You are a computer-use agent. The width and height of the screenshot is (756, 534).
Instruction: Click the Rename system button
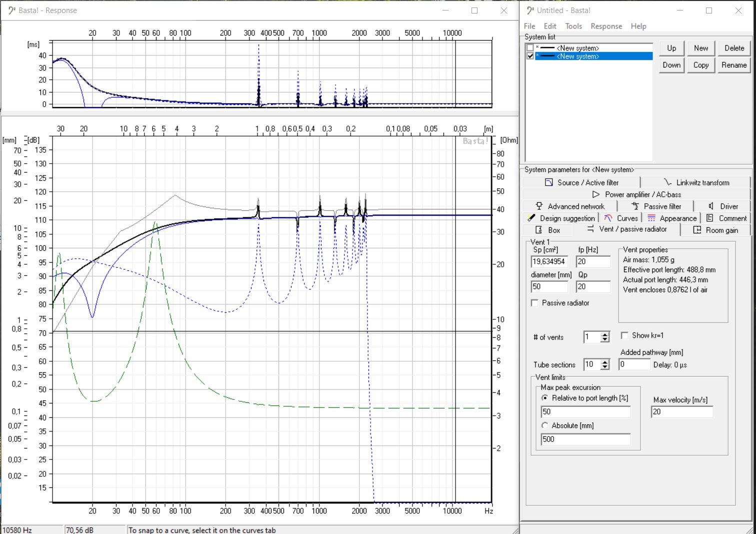(x=734, y=65)
